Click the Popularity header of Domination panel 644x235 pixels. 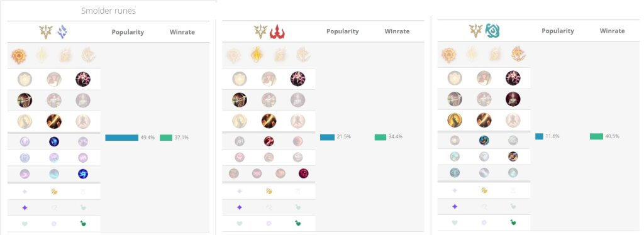343,31
